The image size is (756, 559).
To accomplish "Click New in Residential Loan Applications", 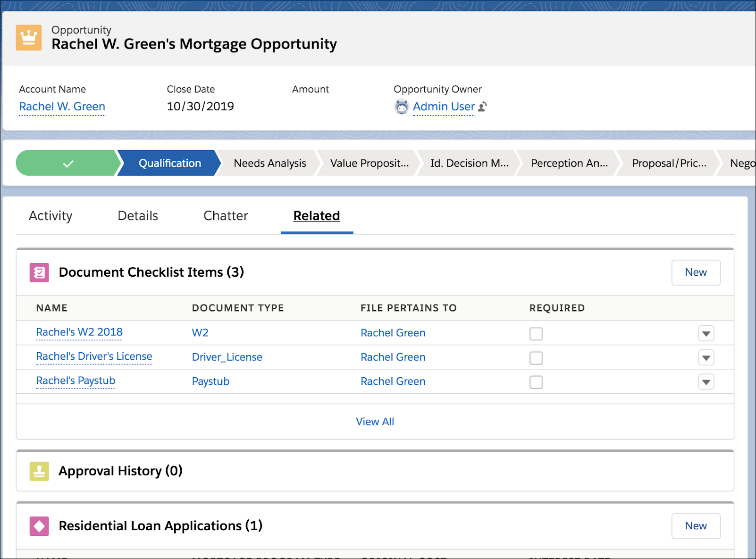I will (x=696, y=526).
